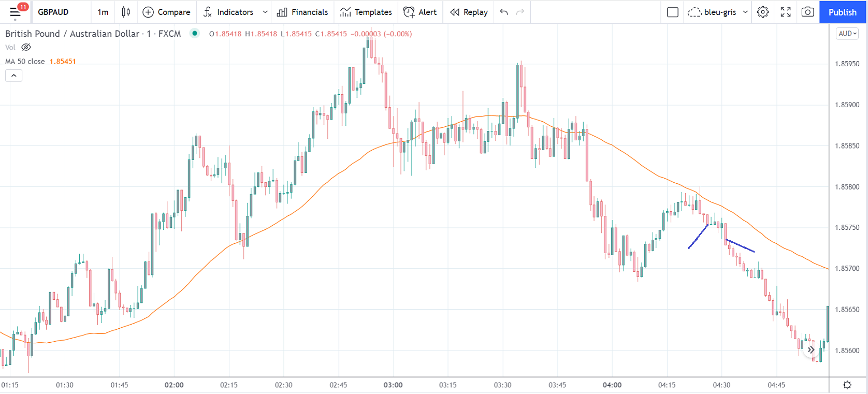868x394 pixels.
Task: Open the Templates menu
Action: [366, 12]
